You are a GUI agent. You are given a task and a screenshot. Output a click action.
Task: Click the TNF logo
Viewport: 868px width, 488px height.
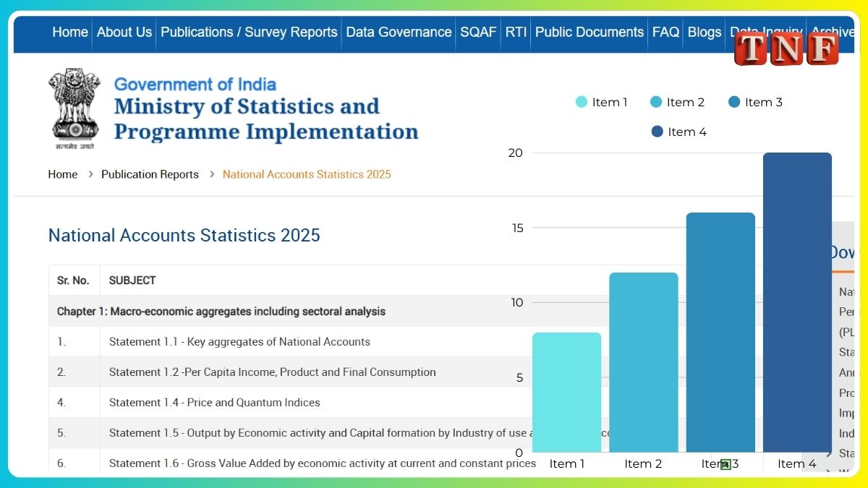coord(786,49)
